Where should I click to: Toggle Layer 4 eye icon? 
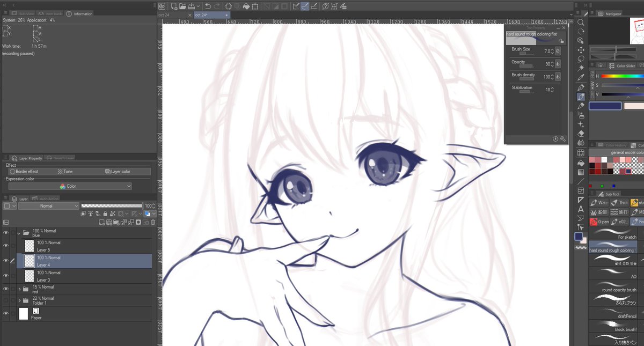(x=6, y=261)
